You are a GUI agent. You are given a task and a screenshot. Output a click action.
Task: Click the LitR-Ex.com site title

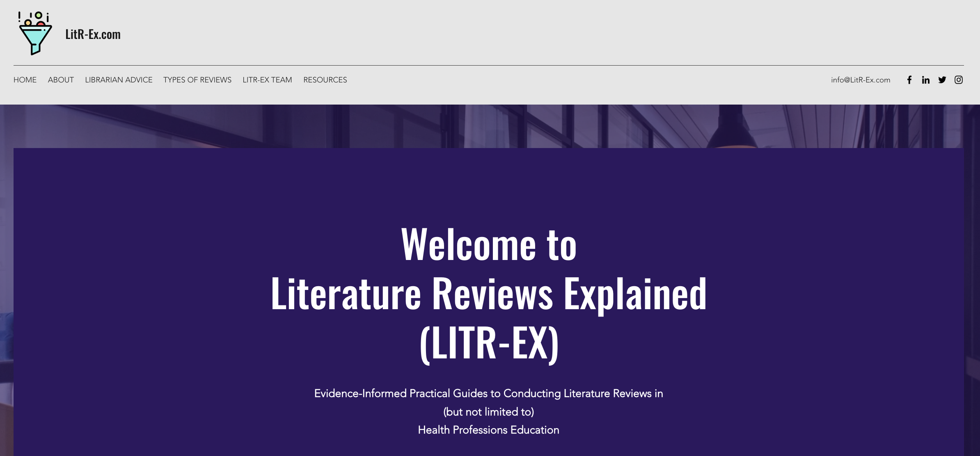(x=93, y=34)
